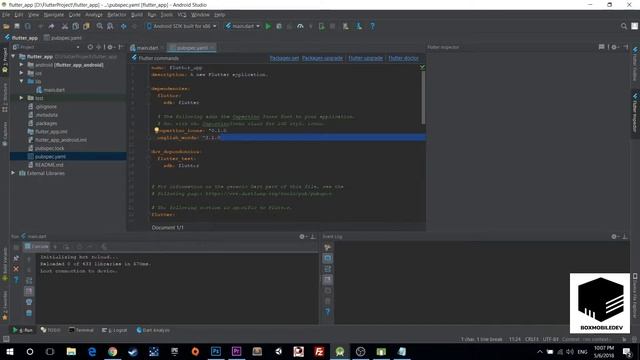Click Scroll from Source target icon in Project panel
The width and height of the screenshot is (640, 360).
[90, 47]
